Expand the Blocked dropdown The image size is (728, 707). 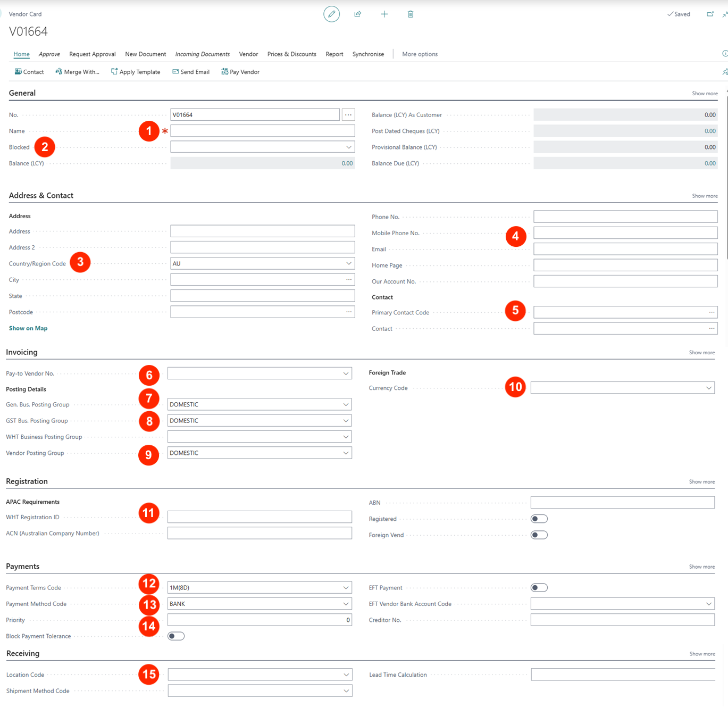coord(348,147)
